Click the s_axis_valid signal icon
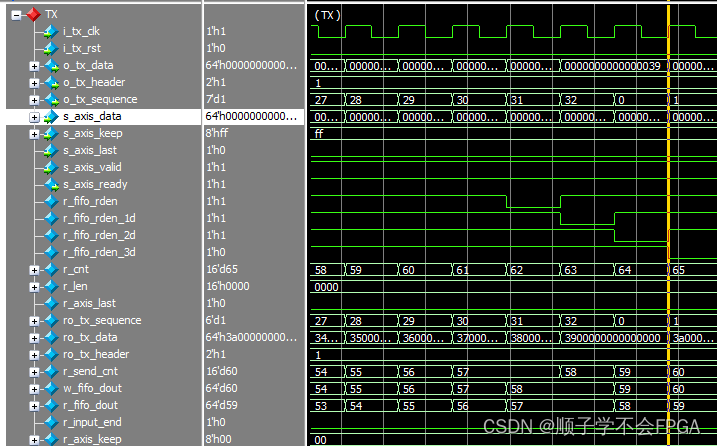 [x=51, y=168]
